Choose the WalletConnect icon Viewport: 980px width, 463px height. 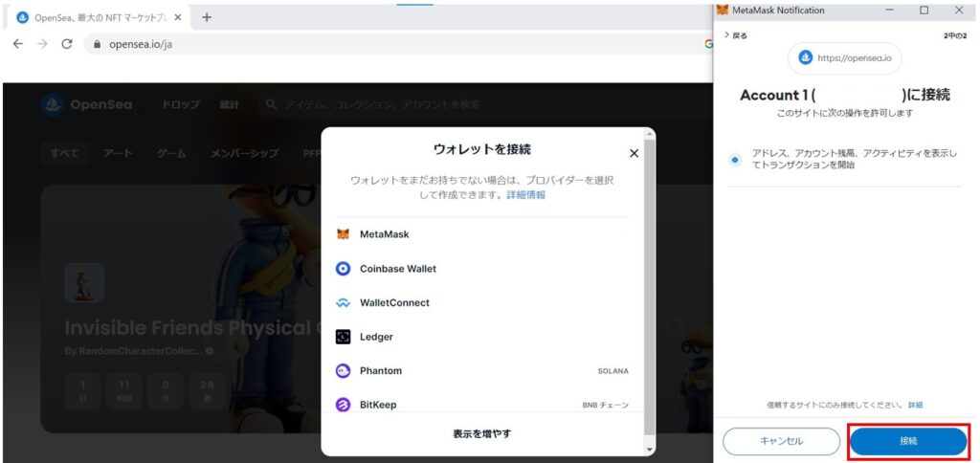pos(343,303)
